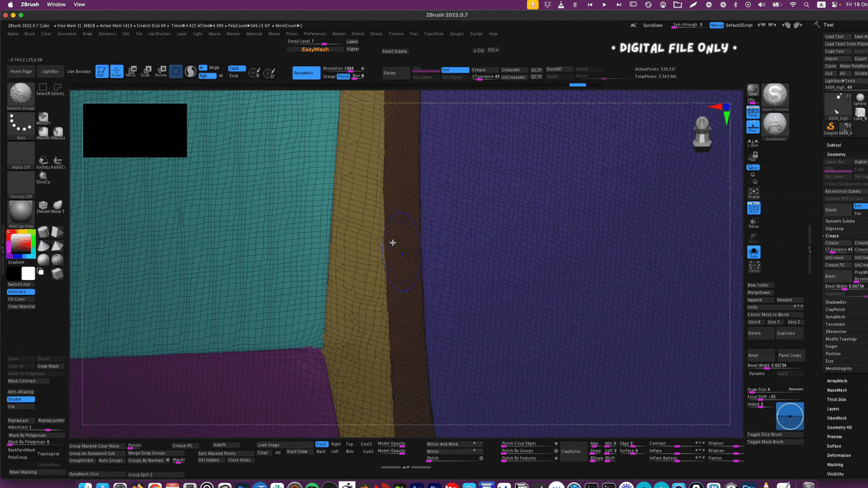Image resolution: width=868 pixels, height=488 pixels.
Task: Expand the EdgeLoop subsection
Action: tap(834, 229)
